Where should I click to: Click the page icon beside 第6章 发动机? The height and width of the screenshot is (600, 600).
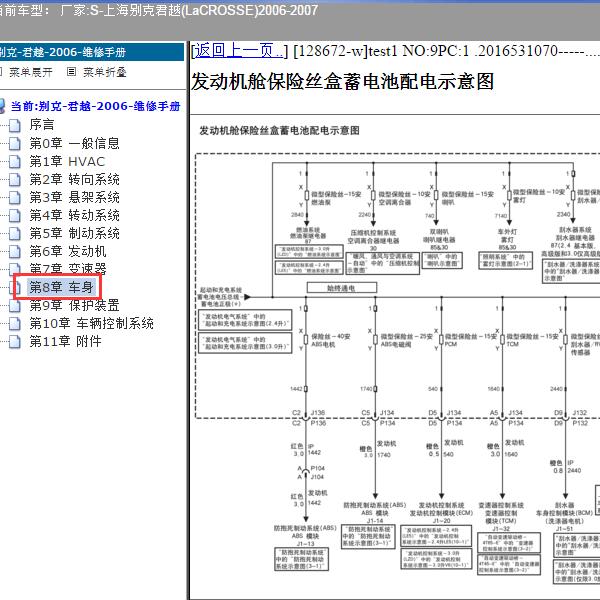pyautogui.click(x=15, y=251)
